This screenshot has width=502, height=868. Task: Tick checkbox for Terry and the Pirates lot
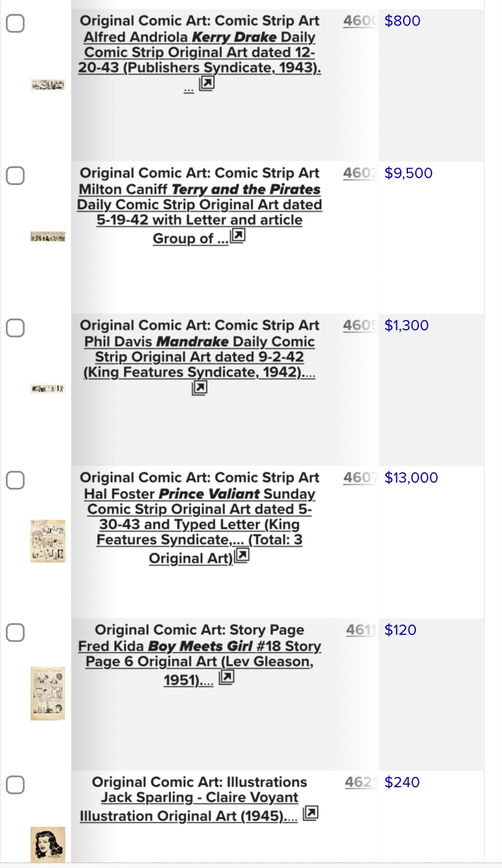coord(15,176)
